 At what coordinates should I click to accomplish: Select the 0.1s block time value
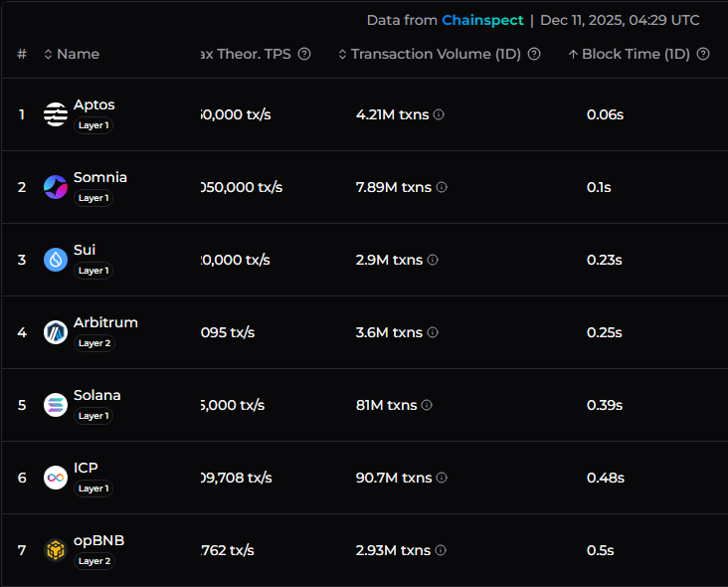tap(599, 187)
